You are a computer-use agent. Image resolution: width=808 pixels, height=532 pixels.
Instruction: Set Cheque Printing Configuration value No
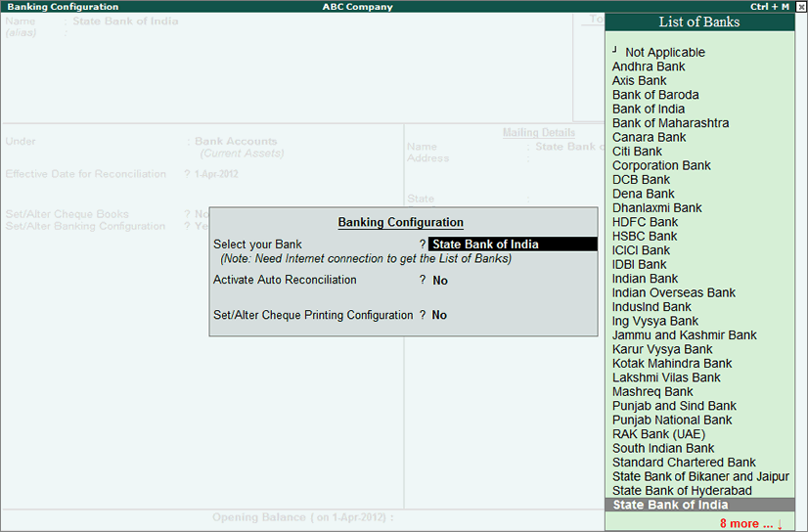pos(439,315)
